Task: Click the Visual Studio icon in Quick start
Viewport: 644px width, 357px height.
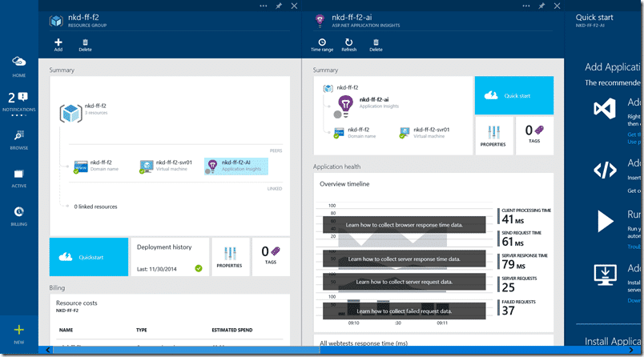Action: [604, 109]
